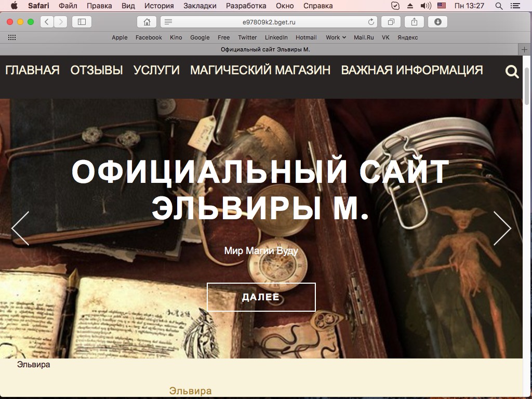Open the site's search magnifier icon
This screenshot has width=532, height=399.
(512, 72)
